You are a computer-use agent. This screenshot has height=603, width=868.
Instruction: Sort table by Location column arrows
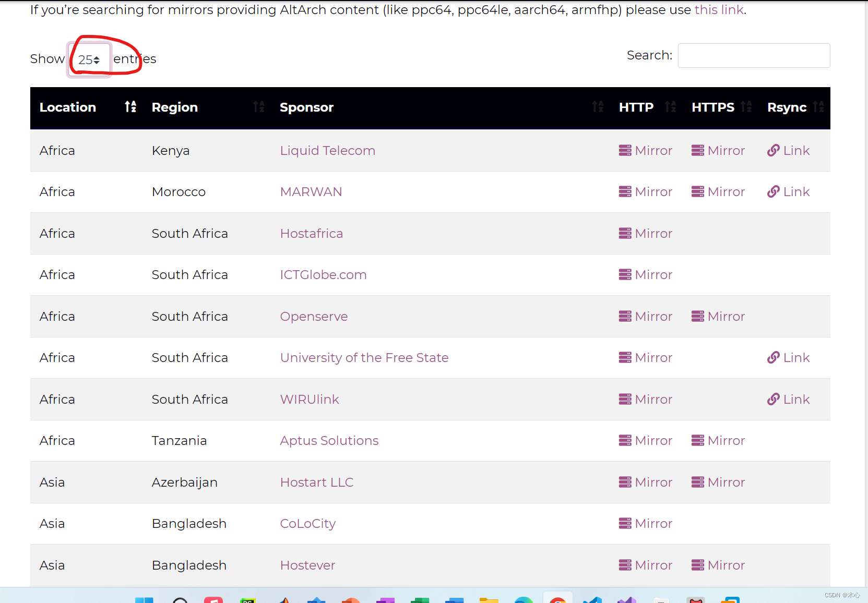point(130,107)
